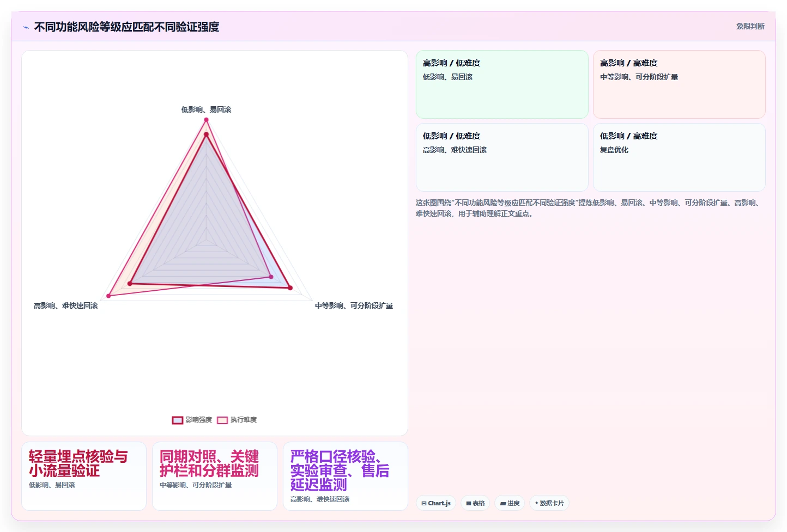Select the 执行难度 point on 中等影响 axis
Image resolution: width=787 pixels, height=532 pixels.
(271, 277)
